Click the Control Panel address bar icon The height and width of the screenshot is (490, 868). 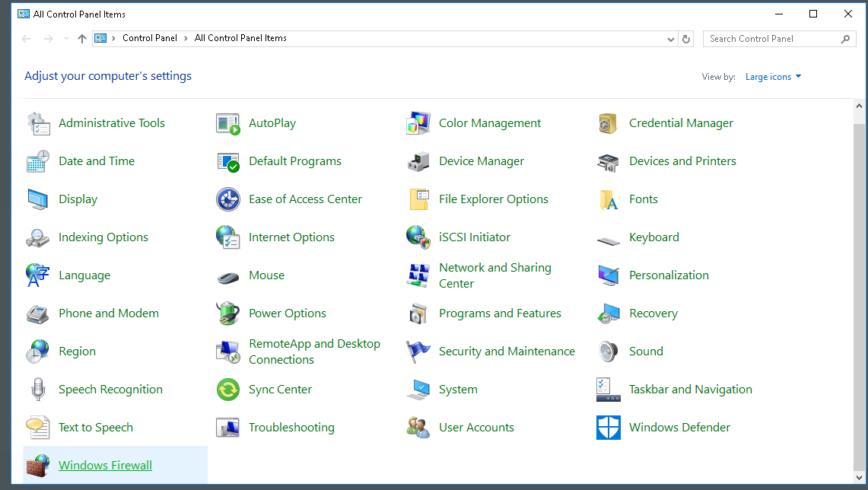pos(100,38)
